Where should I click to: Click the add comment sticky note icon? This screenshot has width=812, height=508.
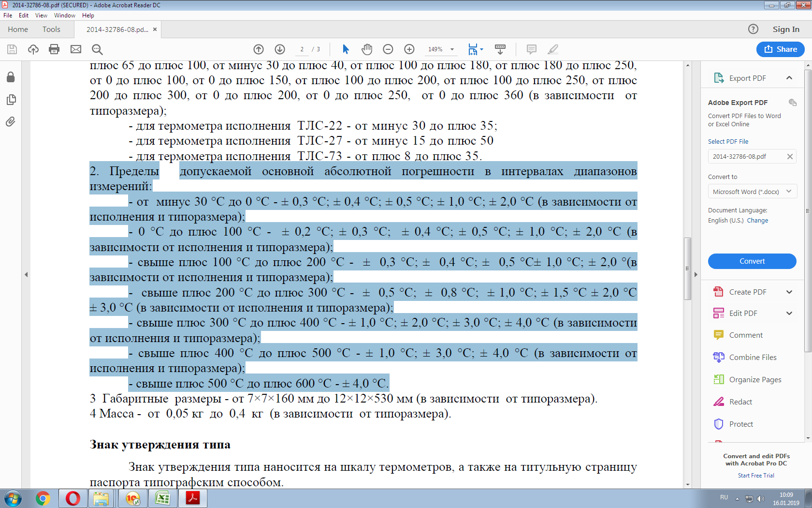[531, 49]
